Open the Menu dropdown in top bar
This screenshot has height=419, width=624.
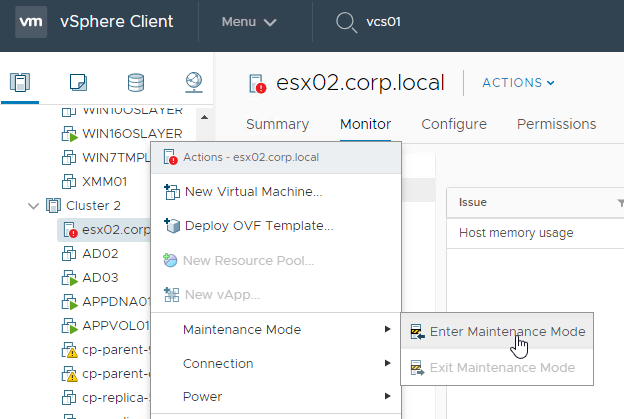(249, 22)
